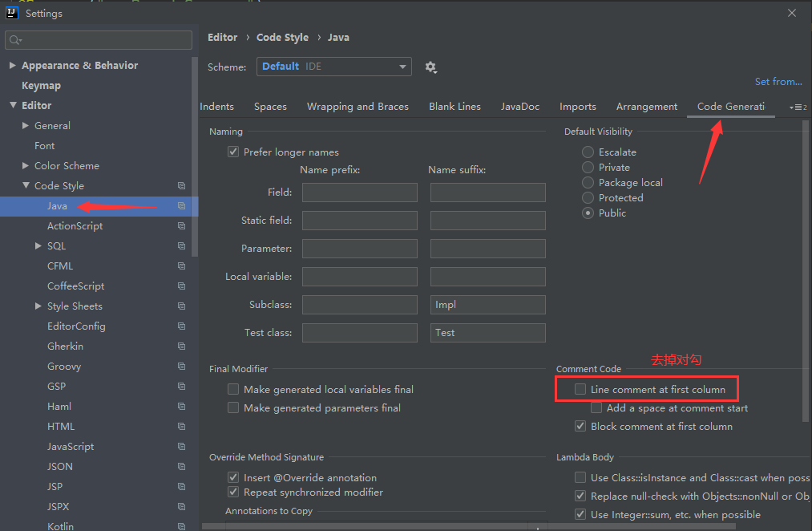Click the Subclass name suffix field

pos(487,305)
